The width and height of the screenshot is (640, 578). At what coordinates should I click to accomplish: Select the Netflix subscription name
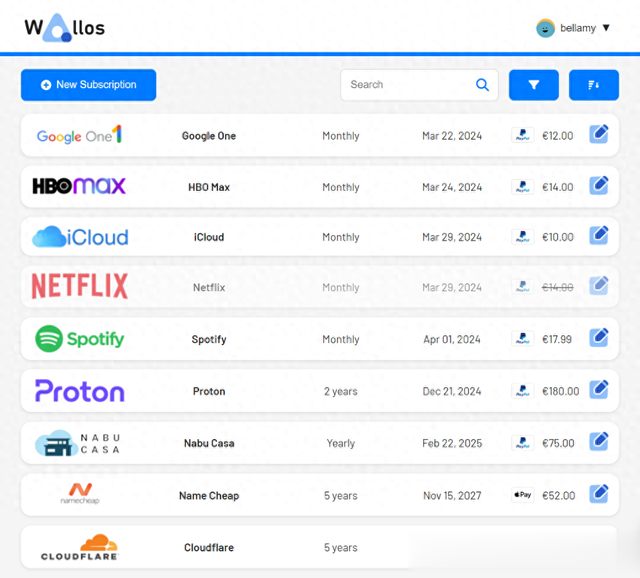click(x=209, y=287)
